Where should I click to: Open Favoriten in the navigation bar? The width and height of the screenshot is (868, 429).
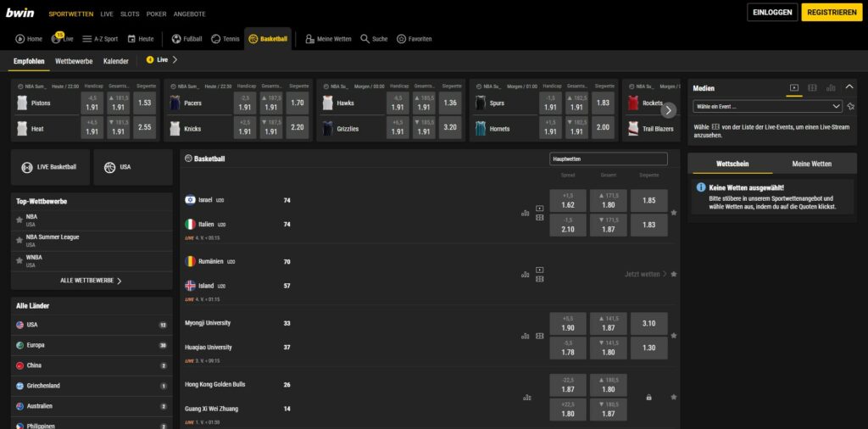click(x=414, y=39)
